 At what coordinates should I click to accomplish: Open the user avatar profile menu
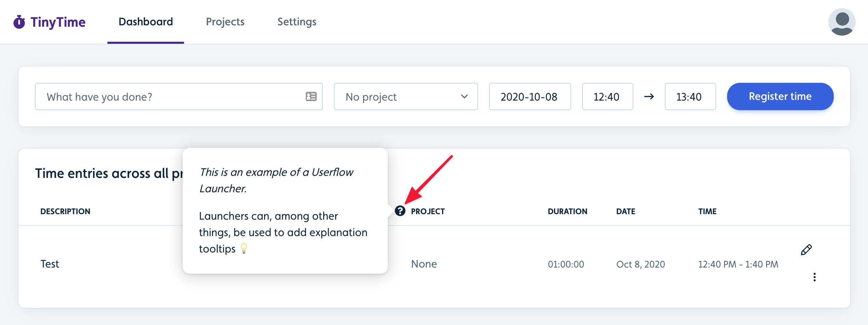click(842, 22)
